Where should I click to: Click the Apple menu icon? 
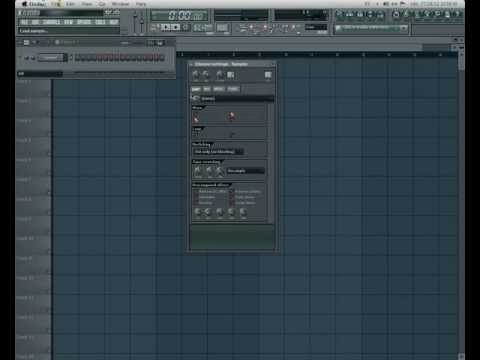[24, 4]
